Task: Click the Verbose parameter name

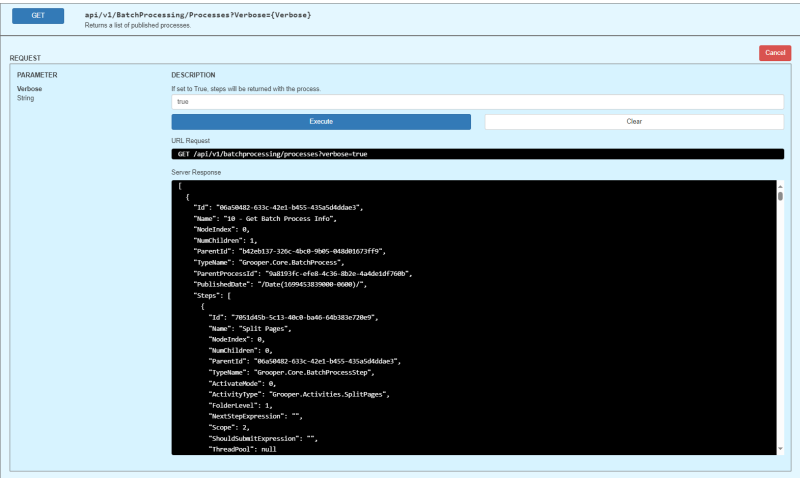Action: (30, 89)
